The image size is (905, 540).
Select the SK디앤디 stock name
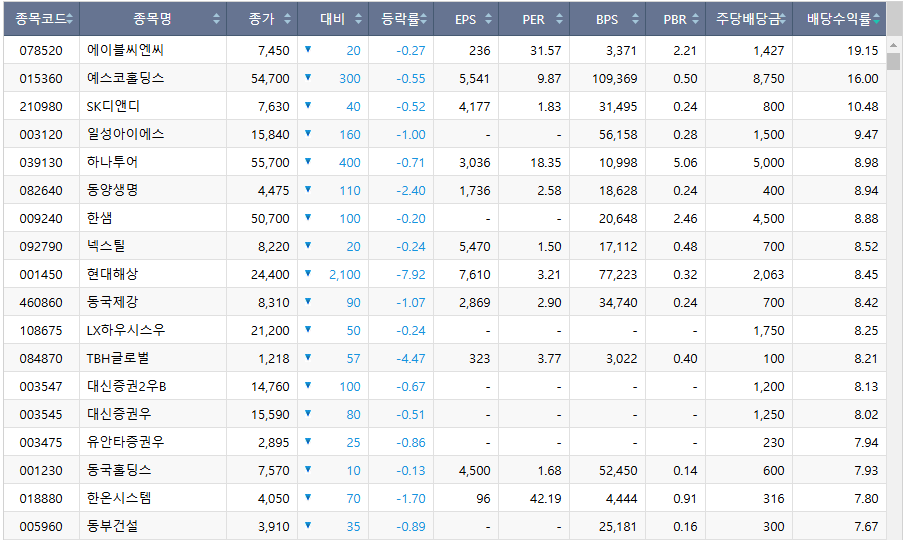113,106
